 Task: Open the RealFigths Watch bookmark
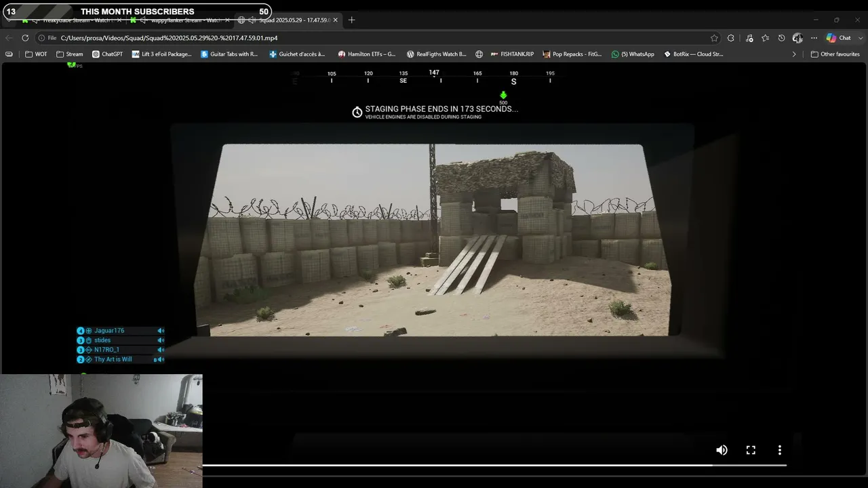coord(437,54)
